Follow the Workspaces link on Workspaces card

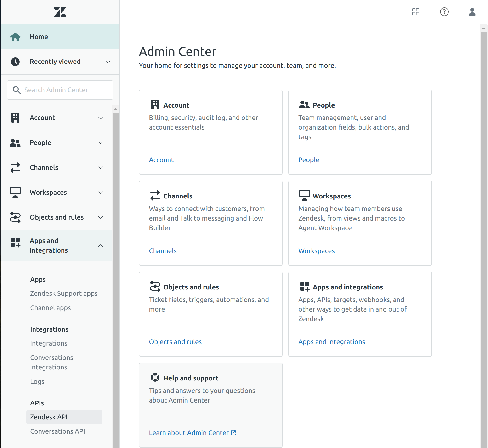pos(316,251)
